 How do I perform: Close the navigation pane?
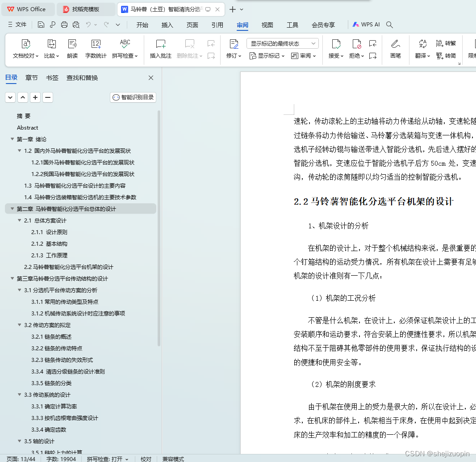pyautogui.click(x=151, y=78)
